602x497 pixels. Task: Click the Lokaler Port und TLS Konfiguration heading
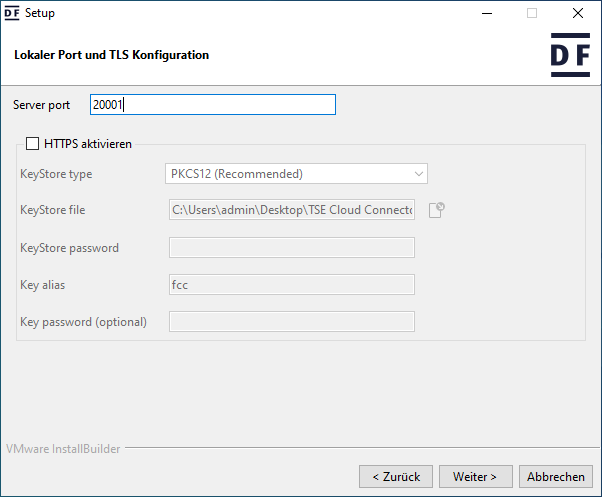112,55
